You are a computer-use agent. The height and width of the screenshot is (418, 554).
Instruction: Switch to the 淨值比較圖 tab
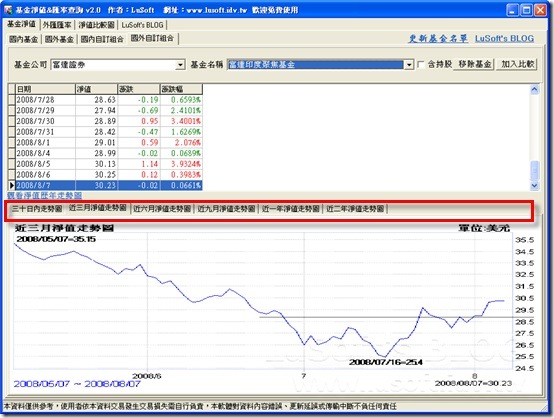[96, 25]
